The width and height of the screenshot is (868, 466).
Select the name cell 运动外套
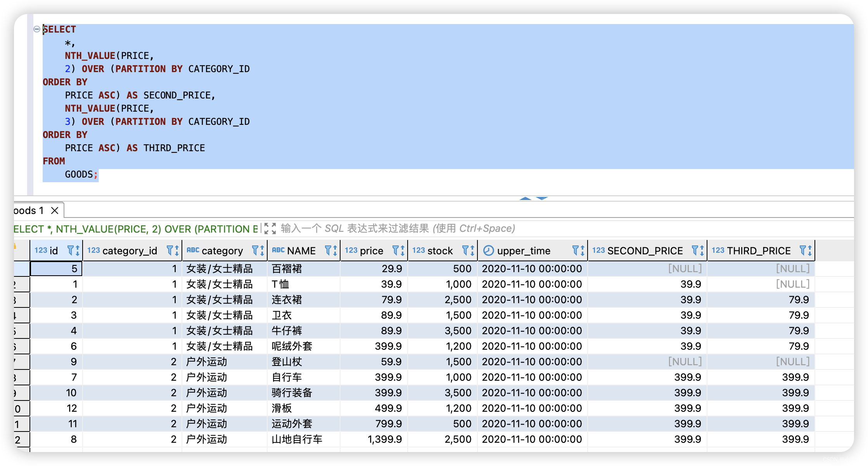point(304,424)
